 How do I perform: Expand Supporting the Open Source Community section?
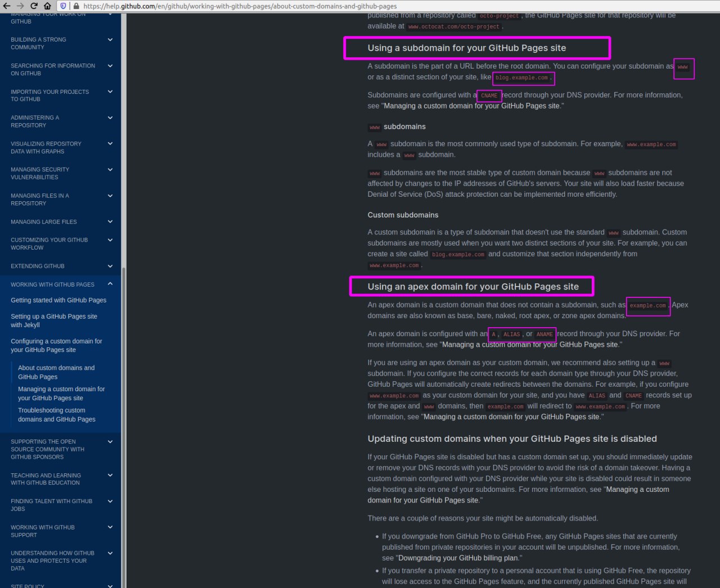click(110, 442)
